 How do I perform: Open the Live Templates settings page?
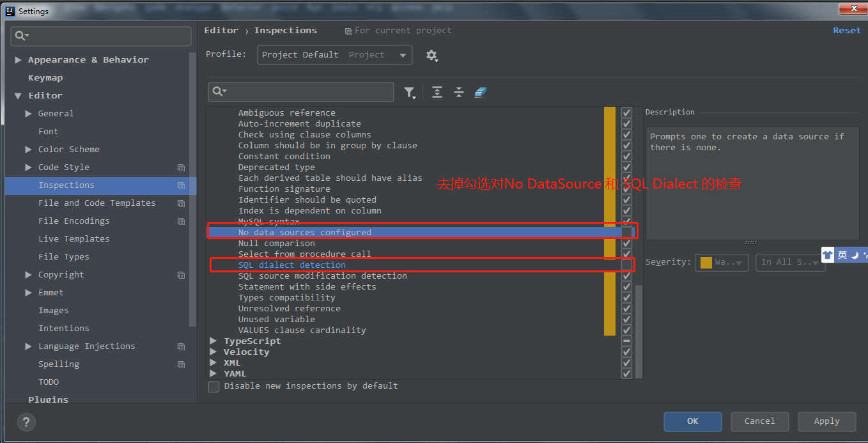point(74,239)
